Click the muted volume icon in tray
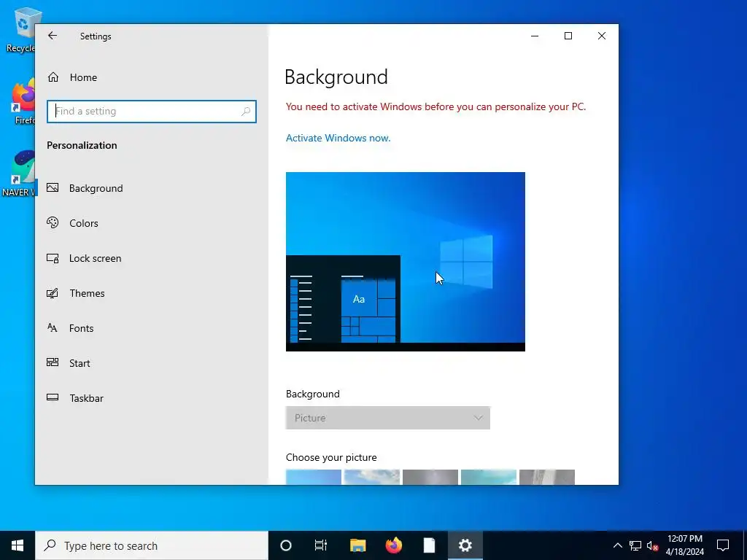Screen dimensions: 747x560 (x=653, y=545)
